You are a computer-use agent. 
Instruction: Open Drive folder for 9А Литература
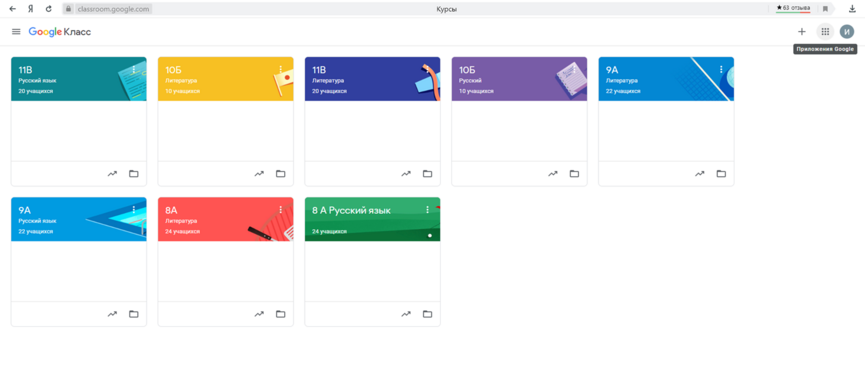pos(720,173)
